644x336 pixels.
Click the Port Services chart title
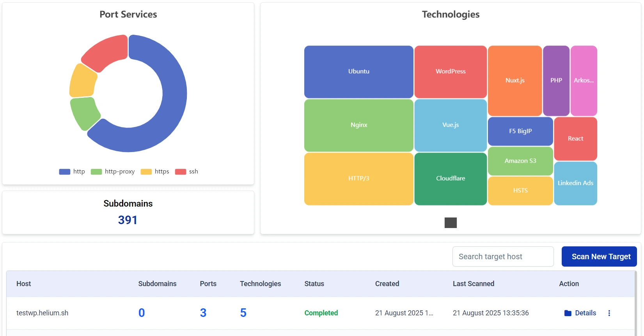coord(128,14)
